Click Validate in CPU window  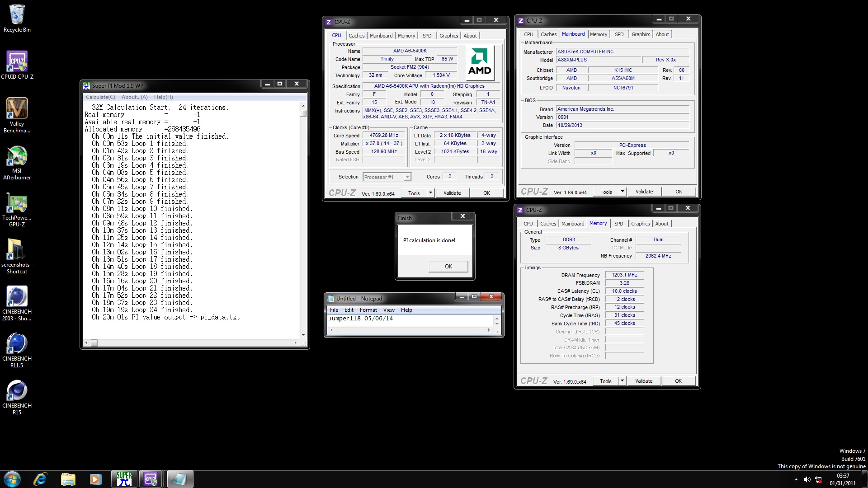coord(452,193)
